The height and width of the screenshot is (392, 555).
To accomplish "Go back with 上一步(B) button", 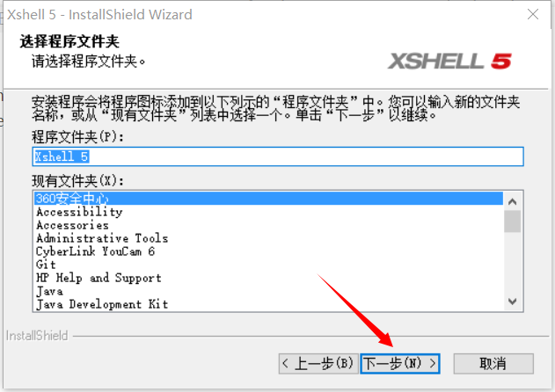I will pyautogui.click(x=318, y=363).
